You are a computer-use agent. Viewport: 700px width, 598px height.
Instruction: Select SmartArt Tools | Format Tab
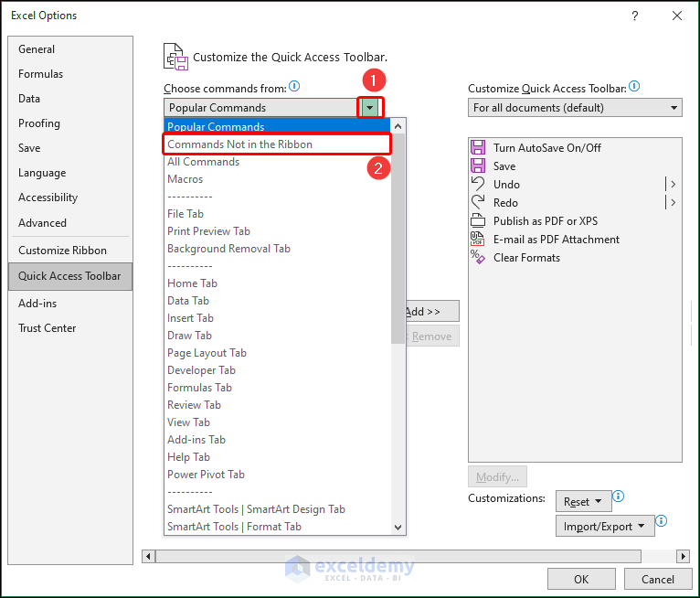coord(277,527)
